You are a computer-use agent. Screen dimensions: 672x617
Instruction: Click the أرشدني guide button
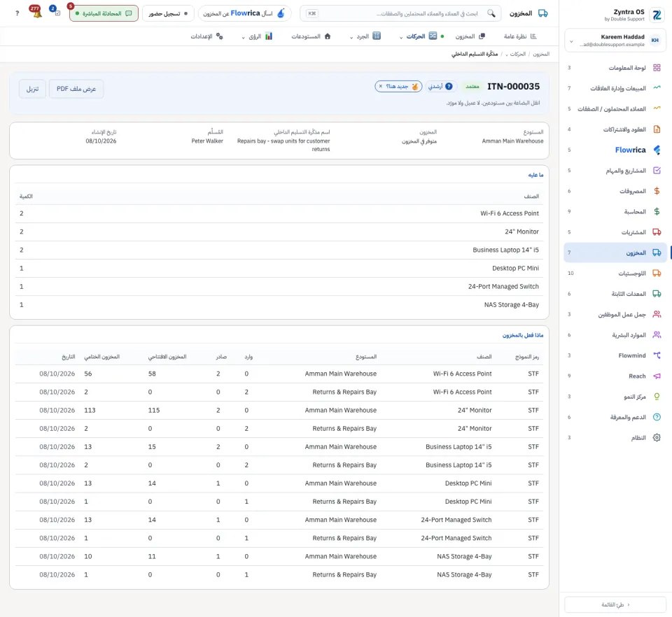[440, 87]
